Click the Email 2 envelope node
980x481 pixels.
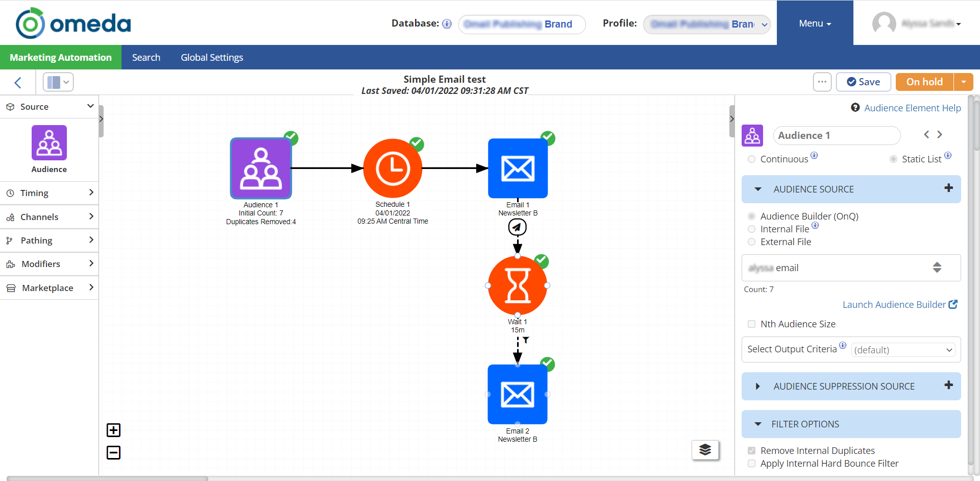pos(518,394)
